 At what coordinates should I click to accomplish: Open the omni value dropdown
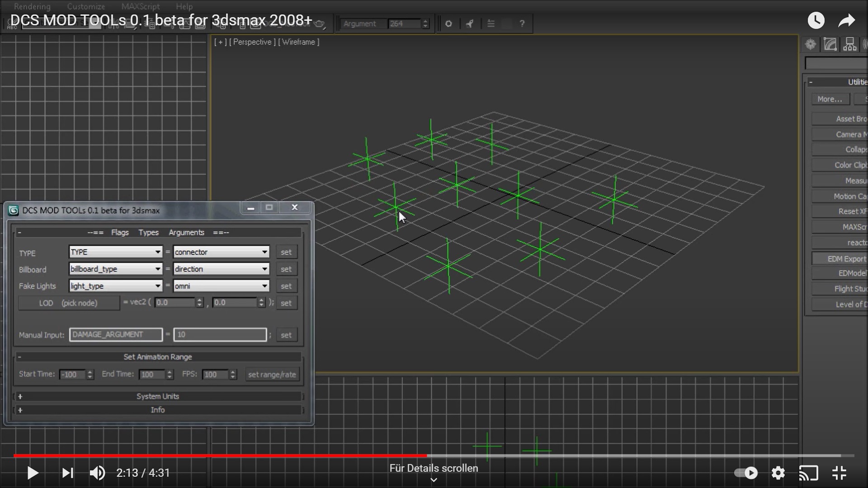pyautogui.click(x=222, y=286)
